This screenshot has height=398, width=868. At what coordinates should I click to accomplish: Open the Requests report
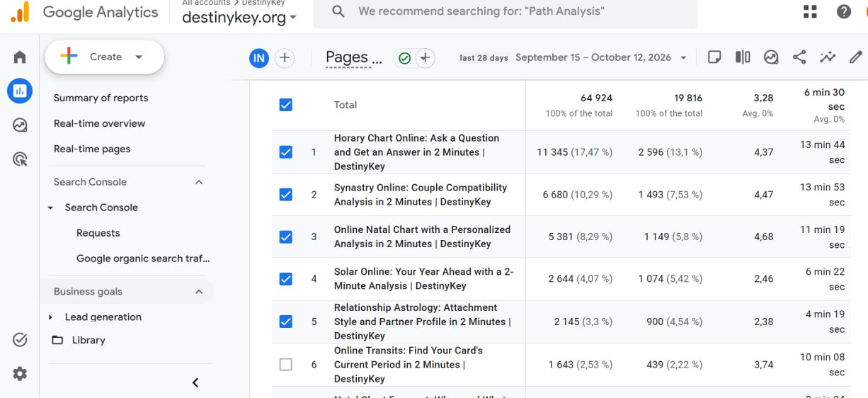98,233
